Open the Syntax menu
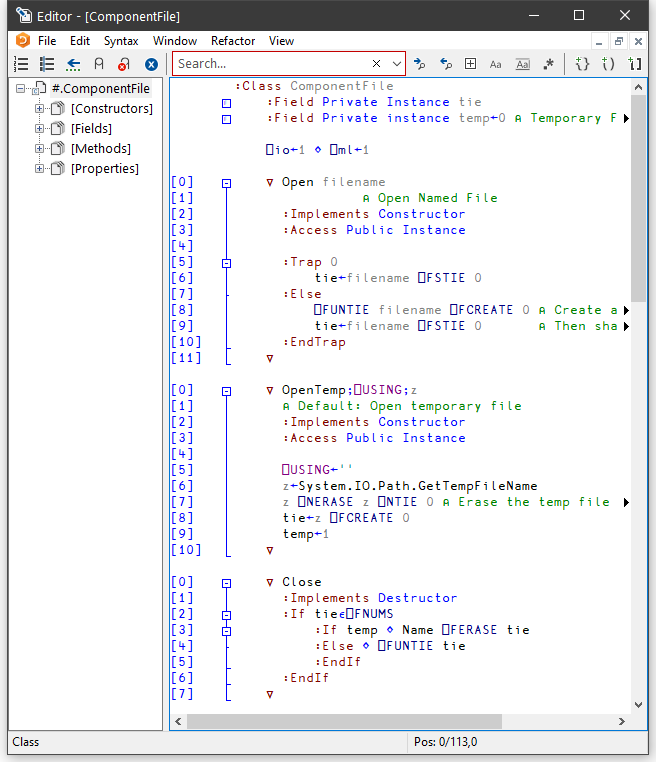The width and height of the screenshot is (656, 762). pos(121,41)
